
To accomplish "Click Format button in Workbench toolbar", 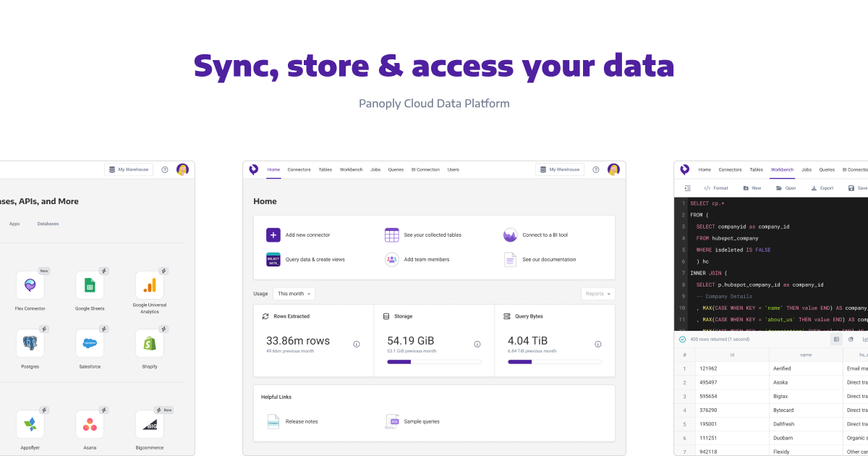I will tap(716, 188).
